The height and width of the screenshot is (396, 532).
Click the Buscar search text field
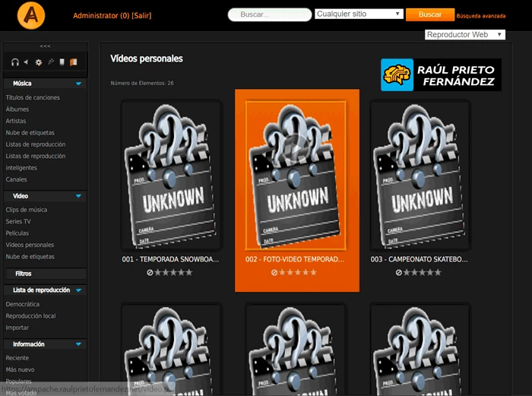[x=269, y=14]
